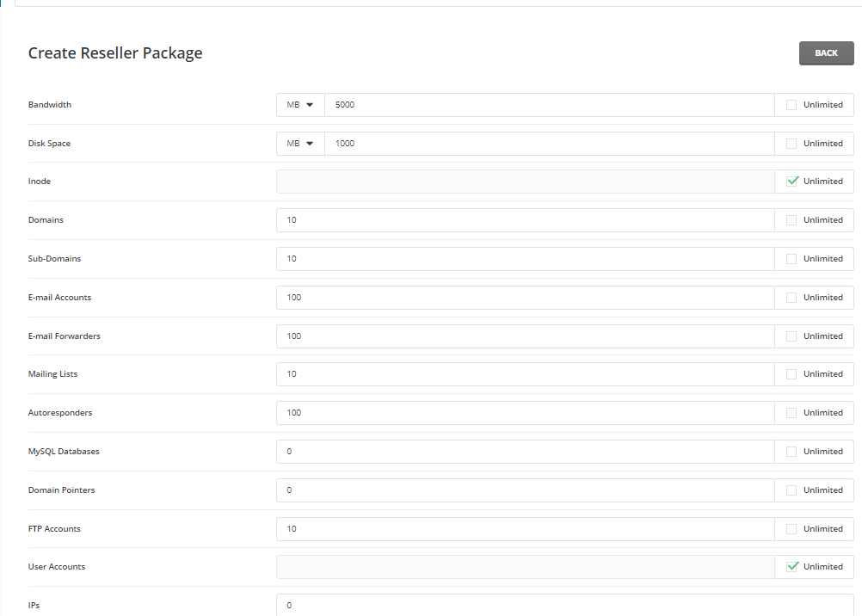862x616 pixels.
Task: Check Unlimited for MySQL Databases
Action: [791, 452]
